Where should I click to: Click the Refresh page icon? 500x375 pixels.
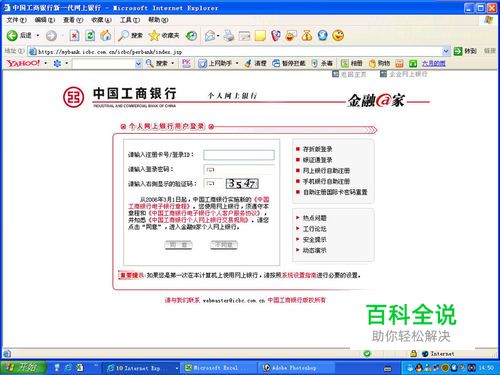tap(90, 35)
